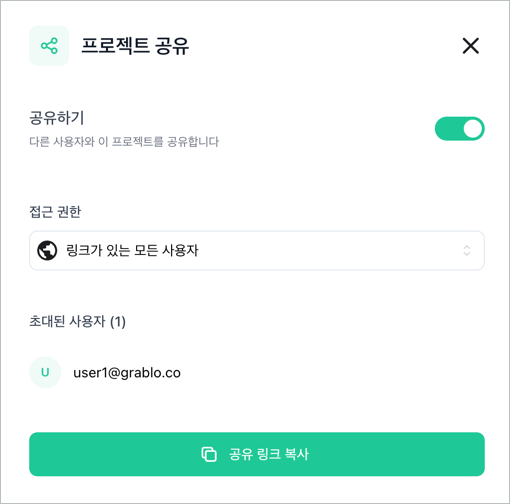Click the white knob of sharing toggle
This screenshot has height=504, width=510.
[473, 129]
